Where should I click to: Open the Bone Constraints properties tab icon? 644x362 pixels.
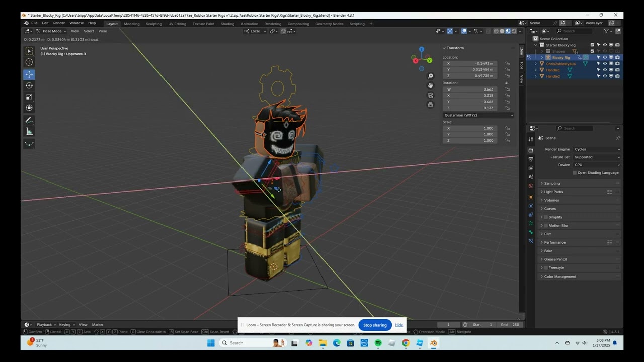pyautogui.click(x=531, y=241)
